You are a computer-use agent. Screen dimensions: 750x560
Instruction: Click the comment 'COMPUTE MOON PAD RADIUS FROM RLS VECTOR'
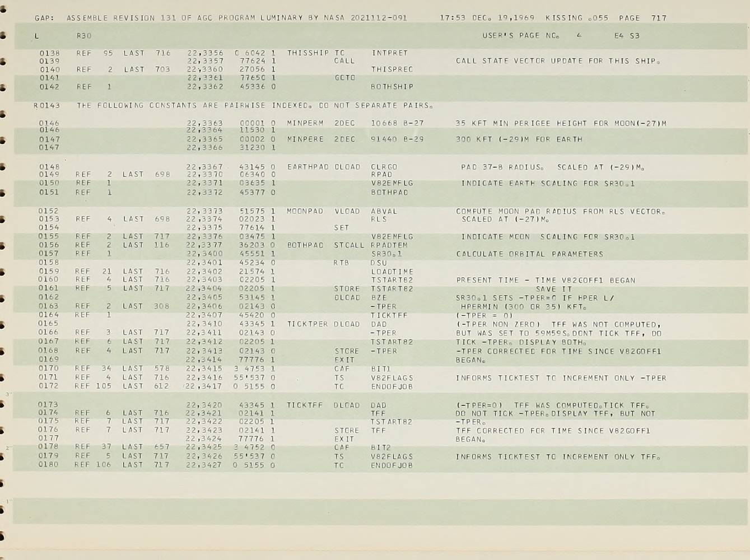coord(560,211)
